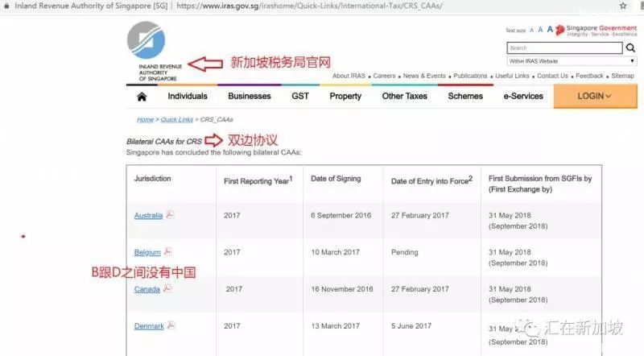Open the Other Taxes menu
The width and height of the screenshot is (644, 356).
pos(405,96)
